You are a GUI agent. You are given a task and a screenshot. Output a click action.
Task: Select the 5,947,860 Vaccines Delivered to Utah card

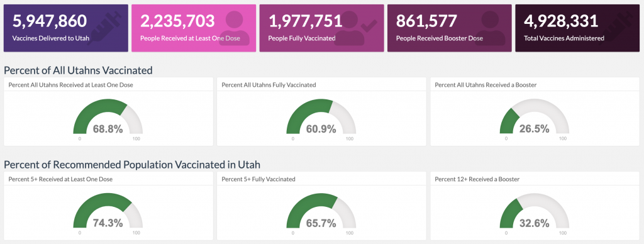tap(65, 28)
